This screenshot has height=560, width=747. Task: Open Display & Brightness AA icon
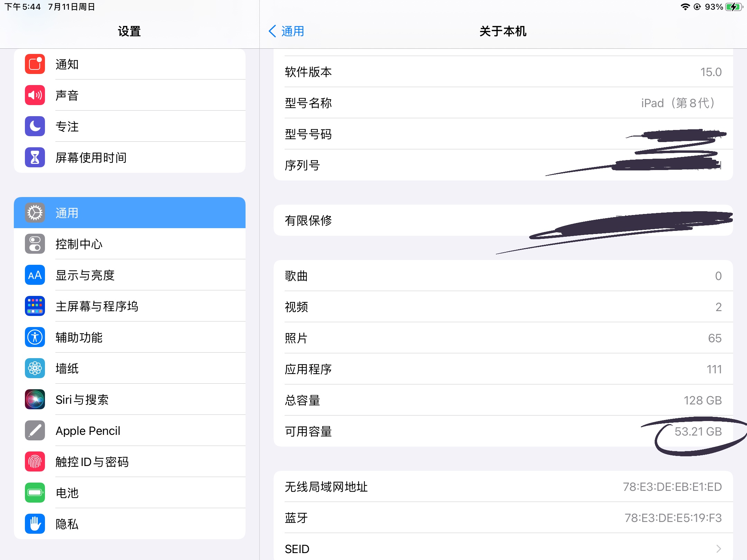[x=35, y=275]
